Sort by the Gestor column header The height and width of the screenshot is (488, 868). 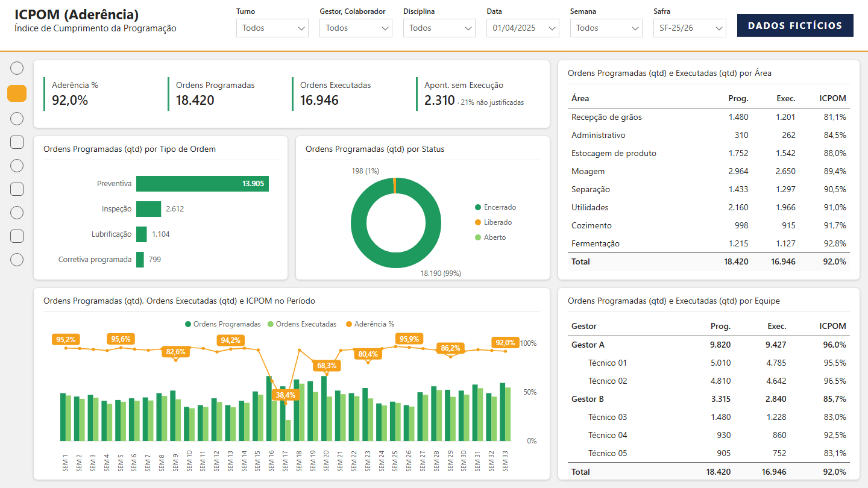(584, 326)
